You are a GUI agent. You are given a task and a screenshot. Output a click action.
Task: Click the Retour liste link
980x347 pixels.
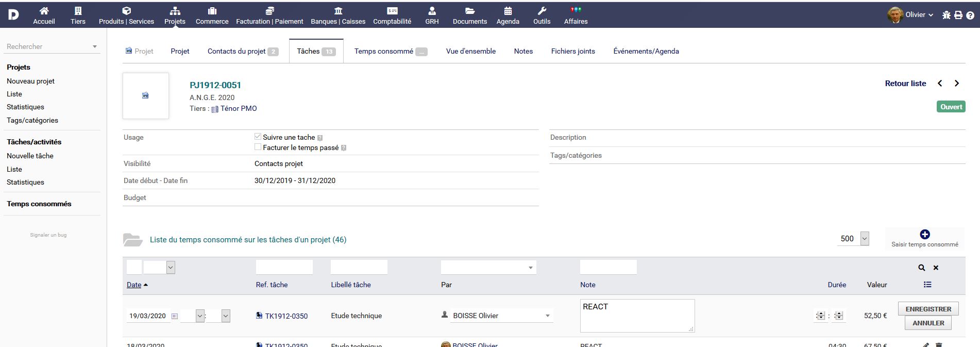pyautogui.click(x=905, y=83)
